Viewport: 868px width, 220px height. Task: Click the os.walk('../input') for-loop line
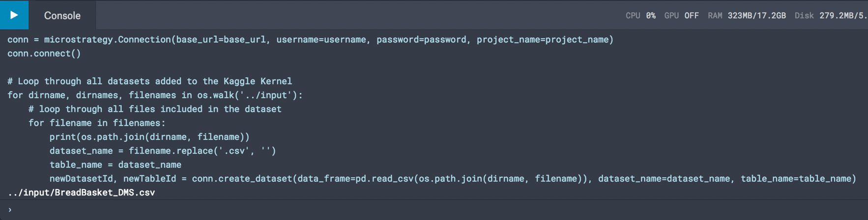click(x=155, y=95)
